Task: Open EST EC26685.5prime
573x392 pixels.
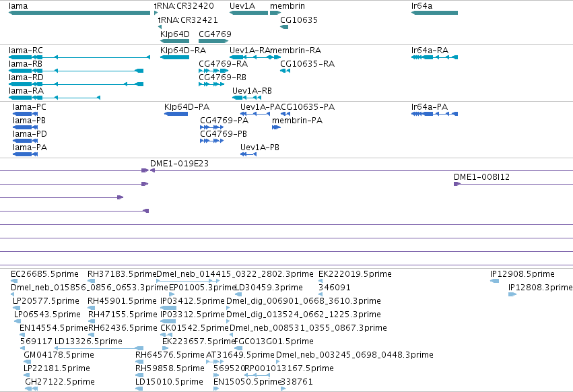Action: 44,274
